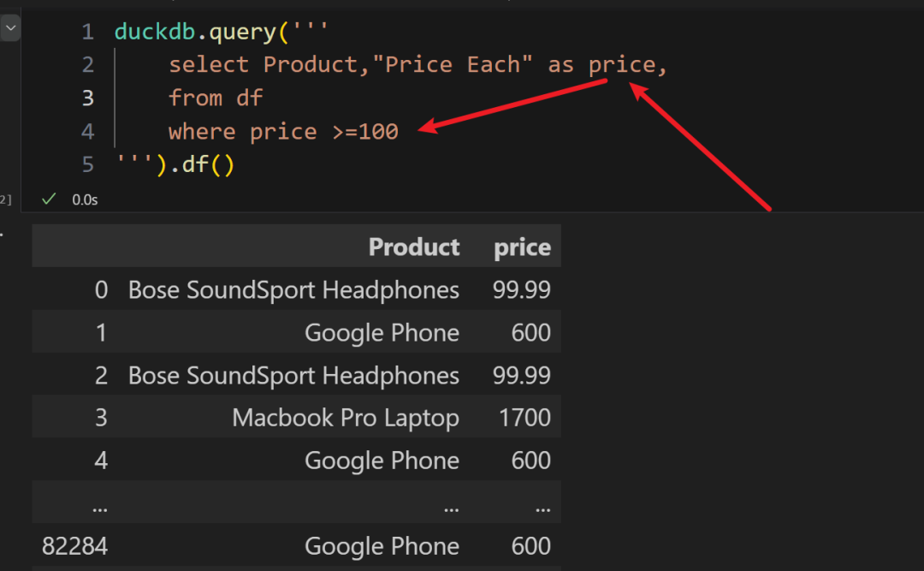
Task: Click the green execution success checkmark
Action: [49, 199]
